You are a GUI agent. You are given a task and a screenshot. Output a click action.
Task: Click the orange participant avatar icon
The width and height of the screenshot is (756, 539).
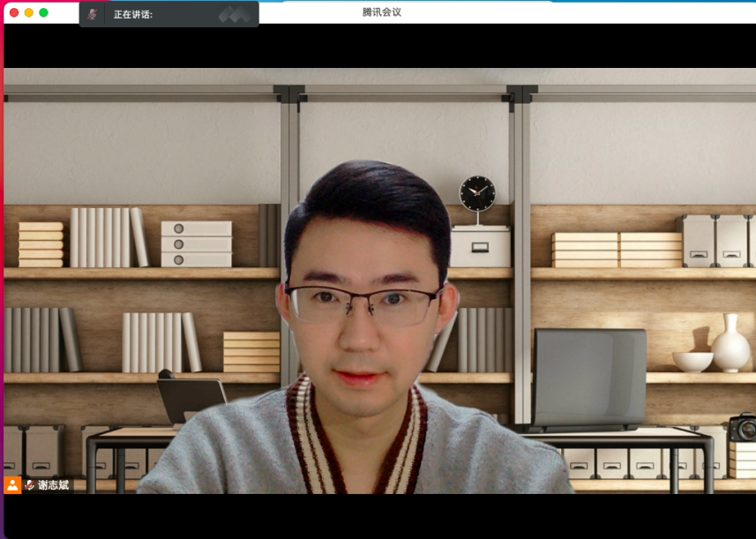[12, 484]
